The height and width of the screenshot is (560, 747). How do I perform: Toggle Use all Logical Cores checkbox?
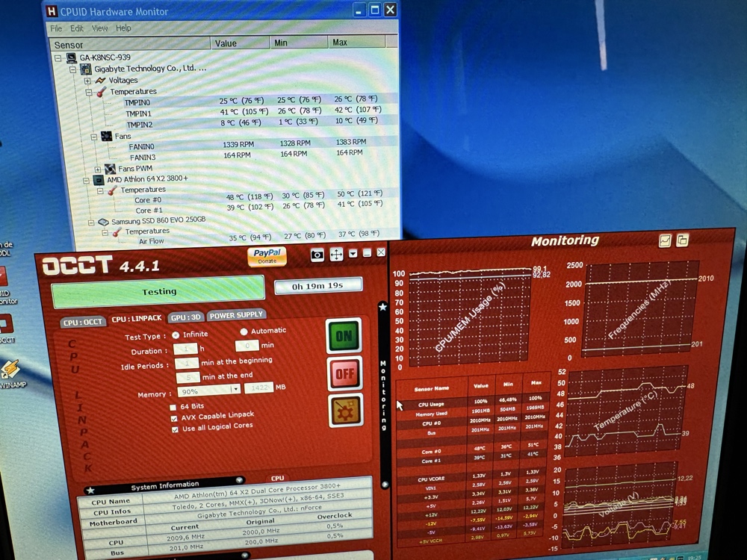click(175, 429)
